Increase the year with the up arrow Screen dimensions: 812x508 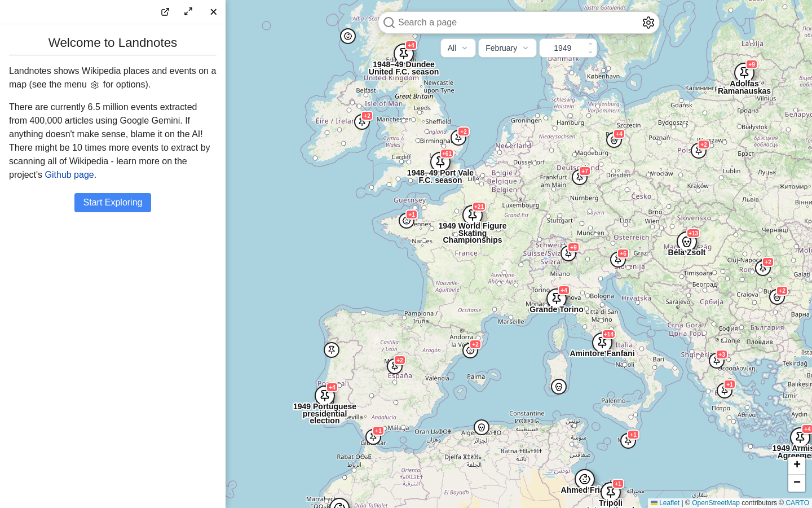coord(590,44)
